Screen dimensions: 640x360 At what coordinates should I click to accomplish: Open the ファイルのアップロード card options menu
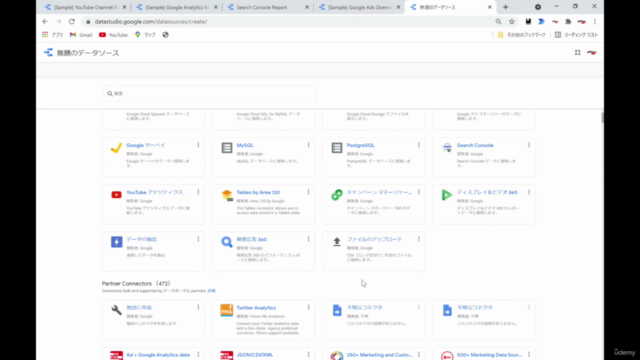(419, 239)
